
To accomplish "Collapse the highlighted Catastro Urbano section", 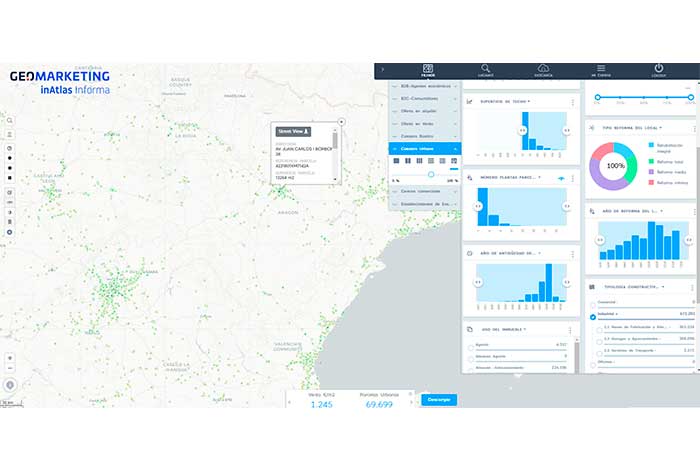I will (425, 149).
